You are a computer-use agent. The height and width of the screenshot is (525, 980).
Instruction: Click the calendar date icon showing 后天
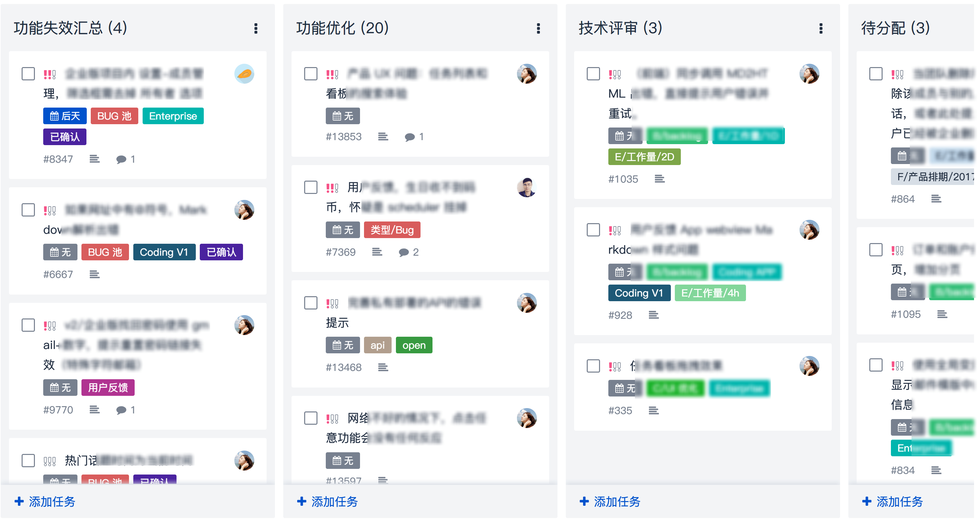pos(65,116)
